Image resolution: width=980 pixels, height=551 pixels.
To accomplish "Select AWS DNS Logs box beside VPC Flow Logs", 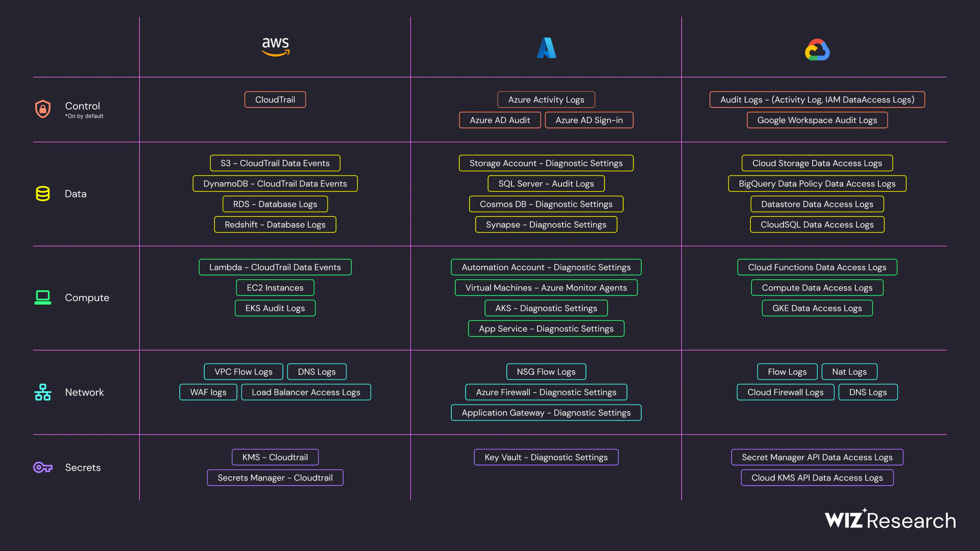I will click(x=317, y=372).
